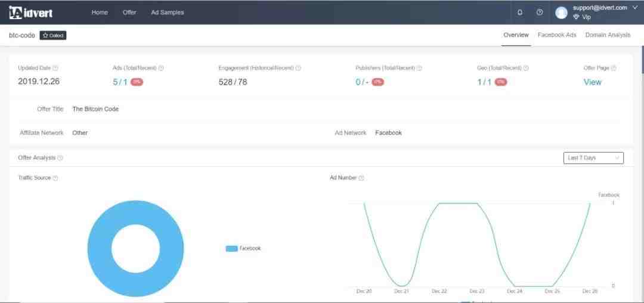
Task: Click the Facebook ad network value
Action: [x=389, y=133]
